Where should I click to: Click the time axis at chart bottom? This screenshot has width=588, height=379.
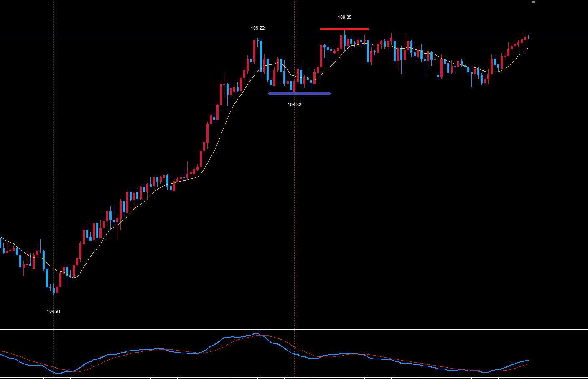click(293, 378)
